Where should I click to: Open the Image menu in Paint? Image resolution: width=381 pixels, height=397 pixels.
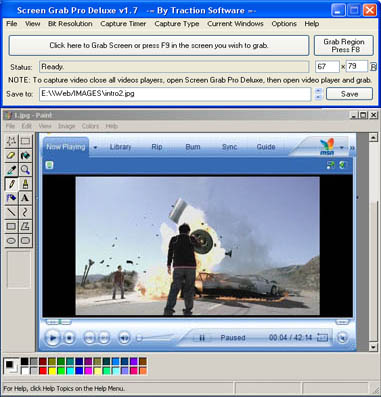[66, 126]
